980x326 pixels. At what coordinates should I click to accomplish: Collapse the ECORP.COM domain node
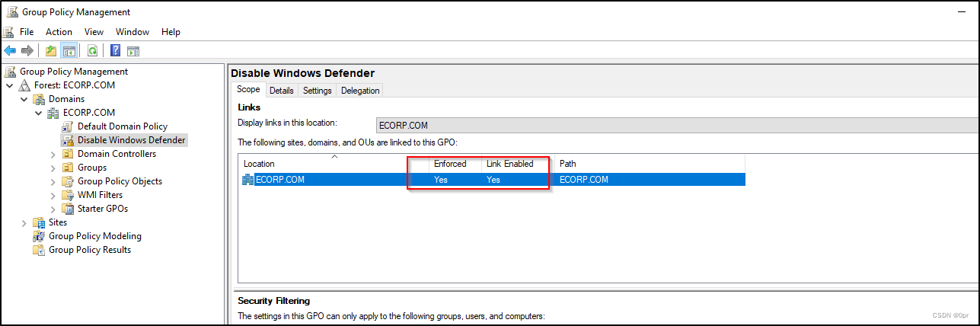click(x=39, y=113)
